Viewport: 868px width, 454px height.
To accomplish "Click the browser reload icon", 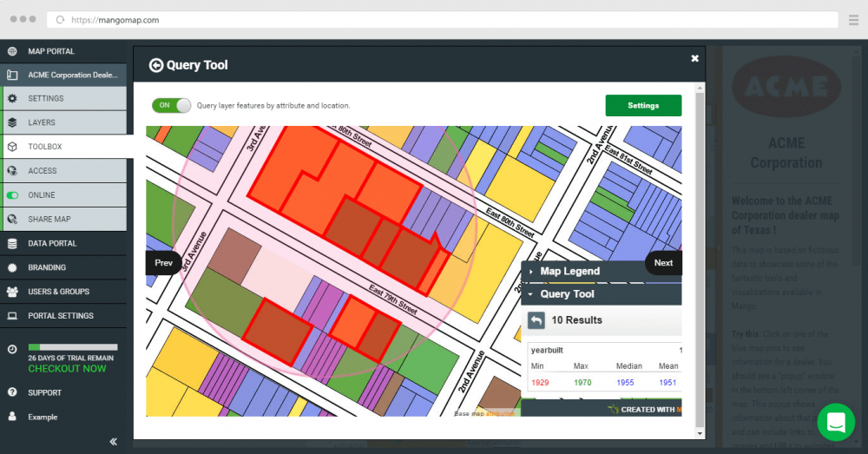I will pyautogui.click(x=61, y=20).
